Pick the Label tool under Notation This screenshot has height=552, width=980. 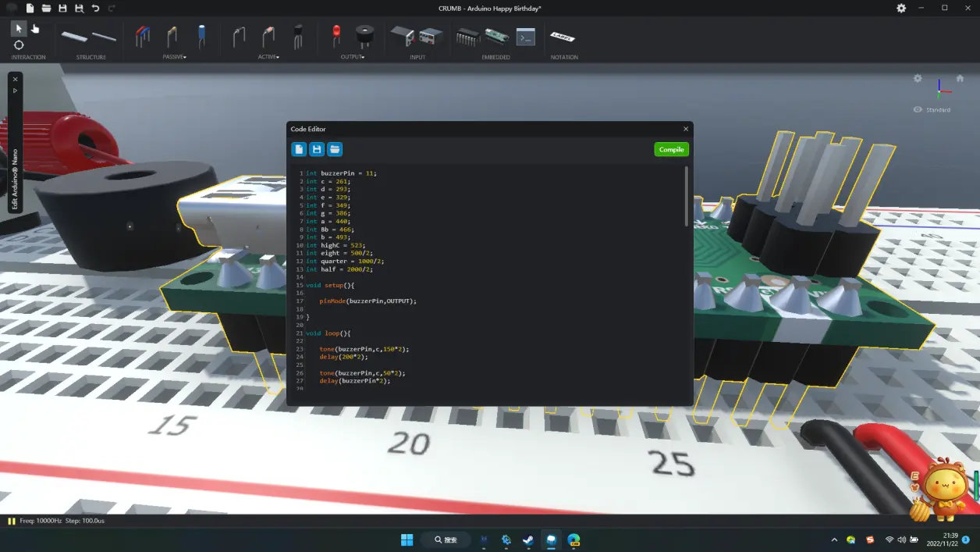[563, 37]
